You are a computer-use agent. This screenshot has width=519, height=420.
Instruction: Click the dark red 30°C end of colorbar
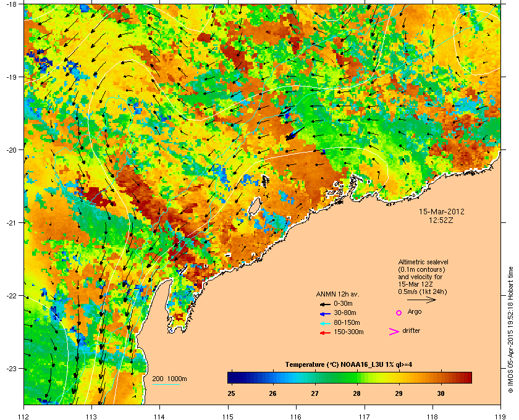pyautogui.click(x=466, y=377)
